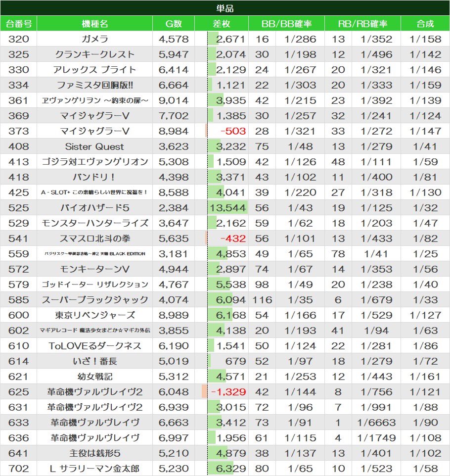Select machine name ToLOVEるダークネス
Screen dimensions: 450x476
[94, 345]
